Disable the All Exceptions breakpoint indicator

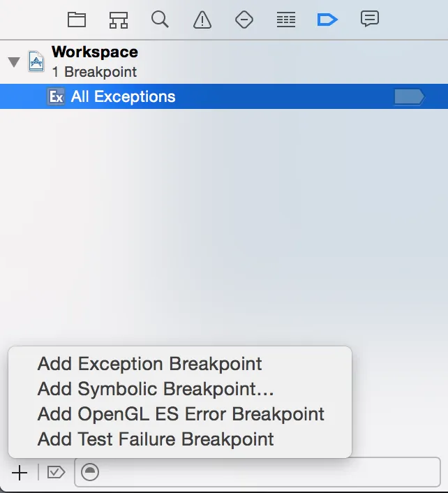408,97
